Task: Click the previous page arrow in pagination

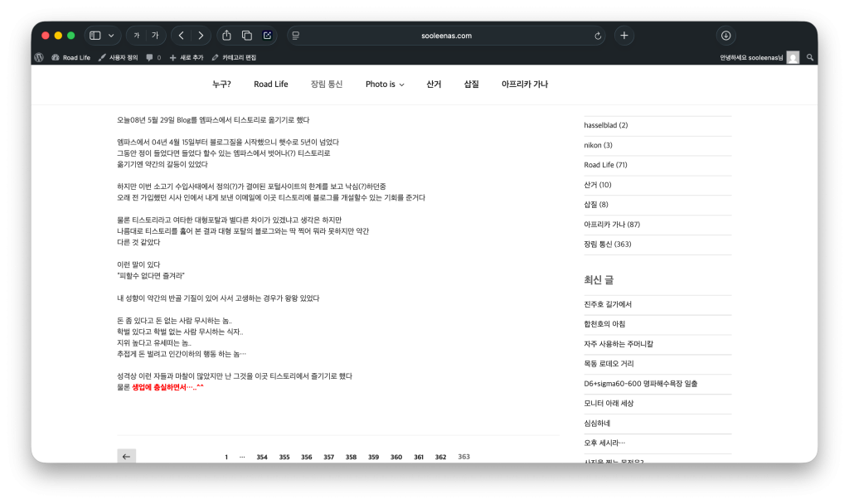Action: [126, 457]
